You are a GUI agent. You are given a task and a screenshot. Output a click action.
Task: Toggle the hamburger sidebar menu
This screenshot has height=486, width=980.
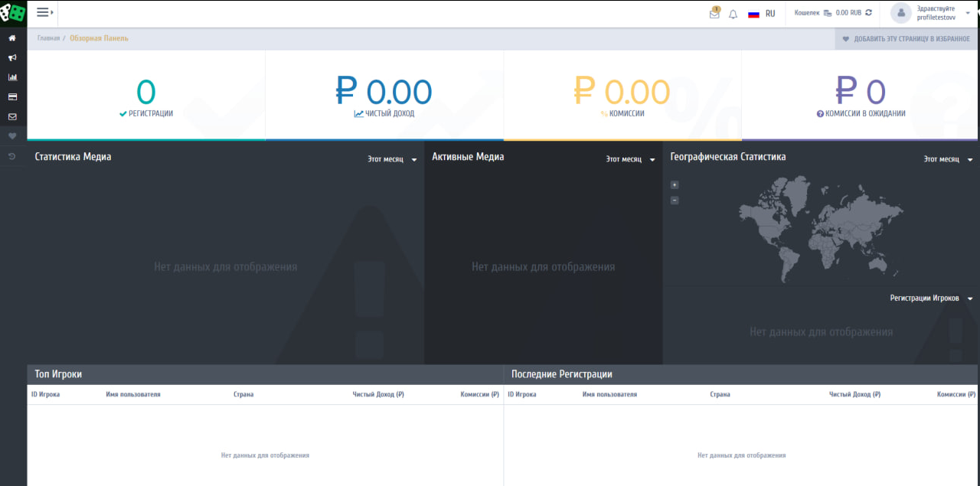pos(44,12)
